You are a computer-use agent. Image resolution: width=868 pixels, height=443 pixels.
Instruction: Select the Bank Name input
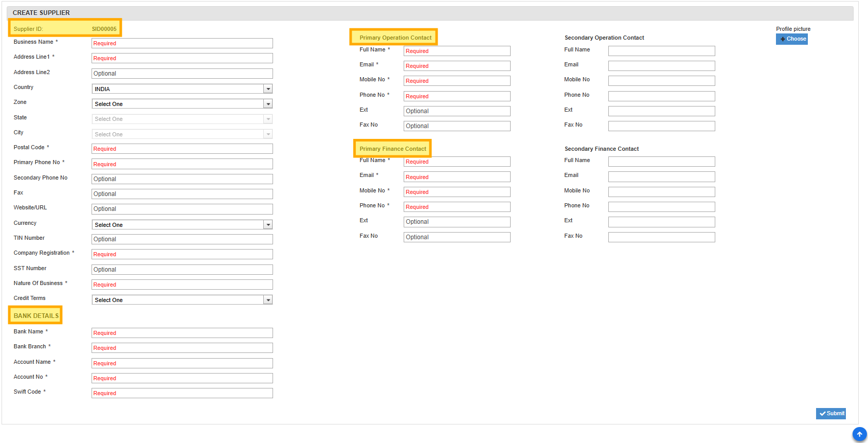tap(182, 333)
